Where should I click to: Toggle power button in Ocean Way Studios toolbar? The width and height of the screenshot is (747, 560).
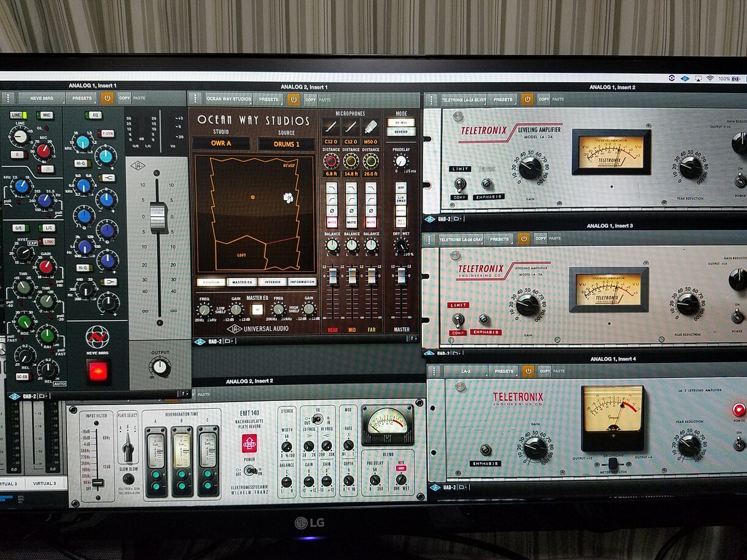pos(293,99)
